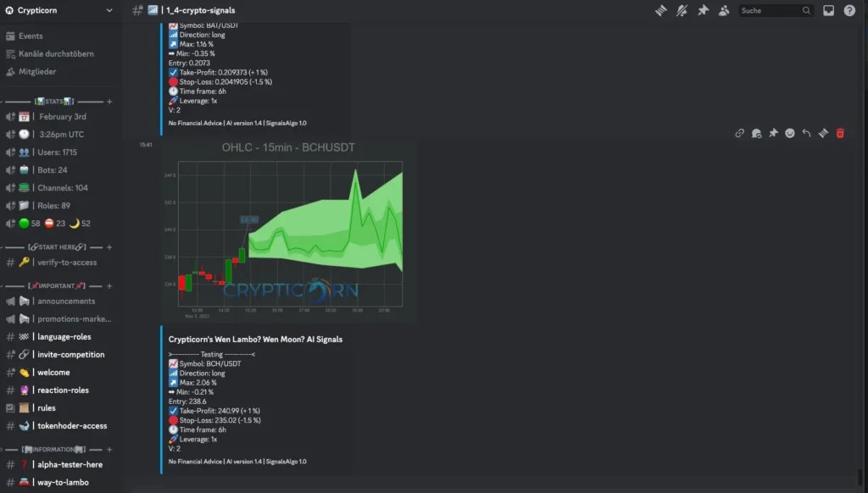Click Take-Profit: 240.99 line
Image resolution: width=868 pixels, height=493 pixels.
(x=214, y=411)
